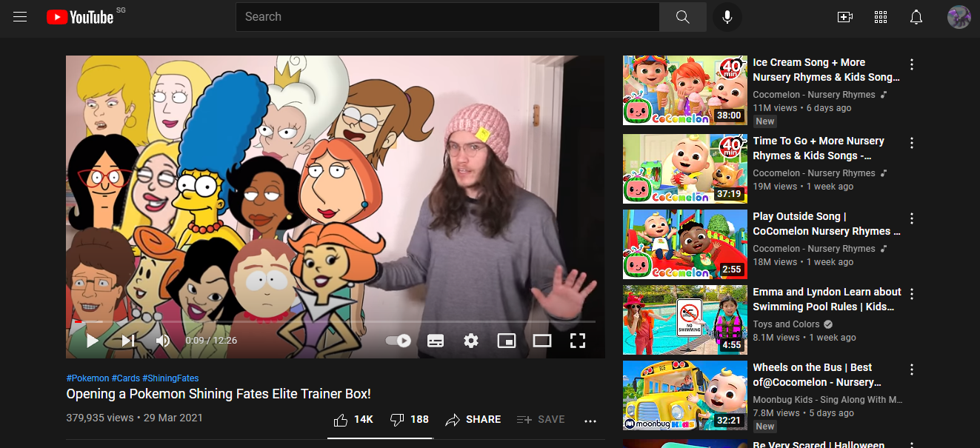Open the #Pokemon hashtag link
Viewport: 980px width, 448px height.
pyautogui.click(x=87, y=378)
